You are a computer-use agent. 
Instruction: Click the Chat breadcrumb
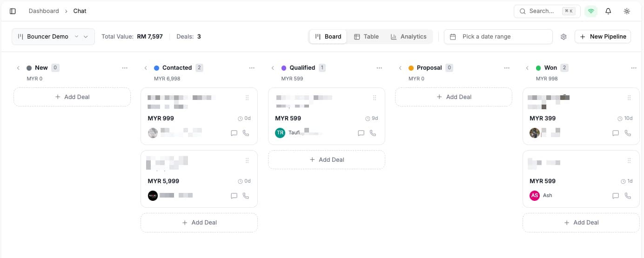tap(80, 11)
